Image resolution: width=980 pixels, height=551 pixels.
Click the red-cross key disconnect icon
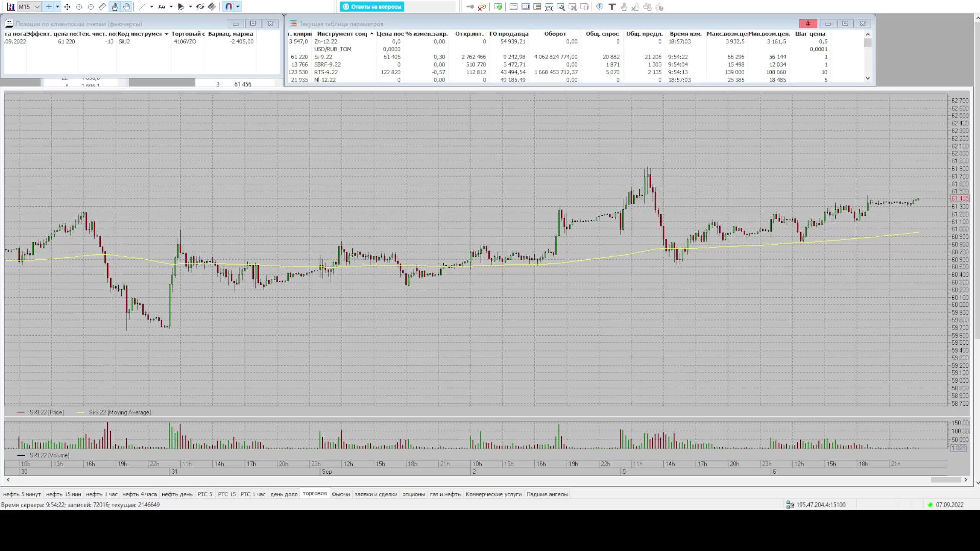pyautogui.click(x=482, y=7)
